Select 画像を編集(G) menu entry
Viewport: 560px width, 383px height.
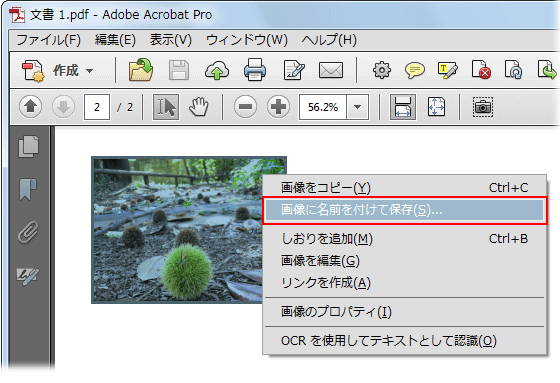tap(405, 260)
